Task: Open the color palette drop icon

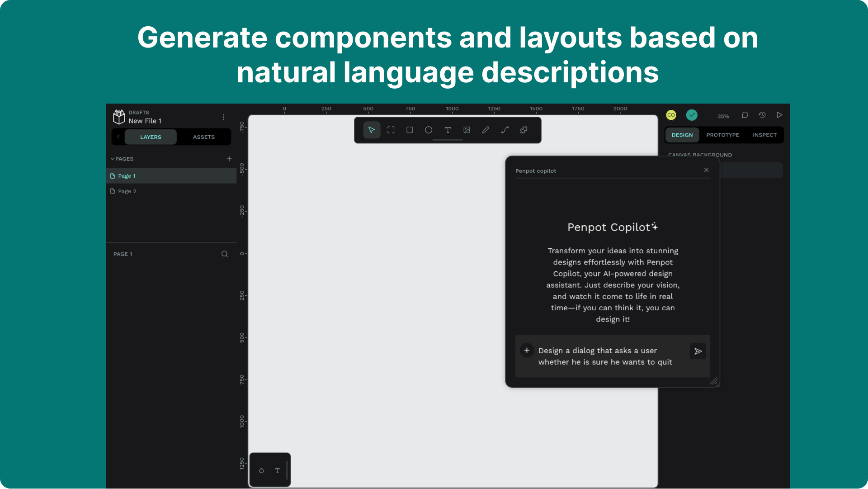Action: point(261,471)
